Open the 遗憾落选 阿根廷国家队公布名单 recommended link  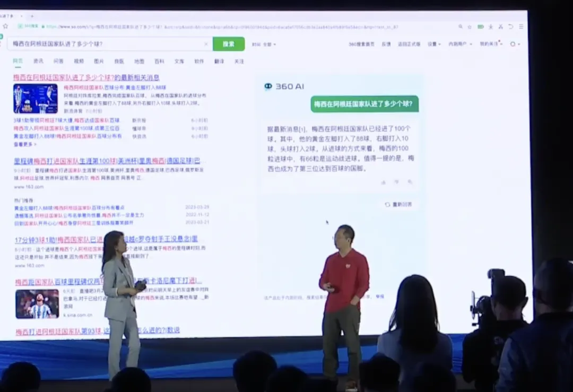coord(79,215)
